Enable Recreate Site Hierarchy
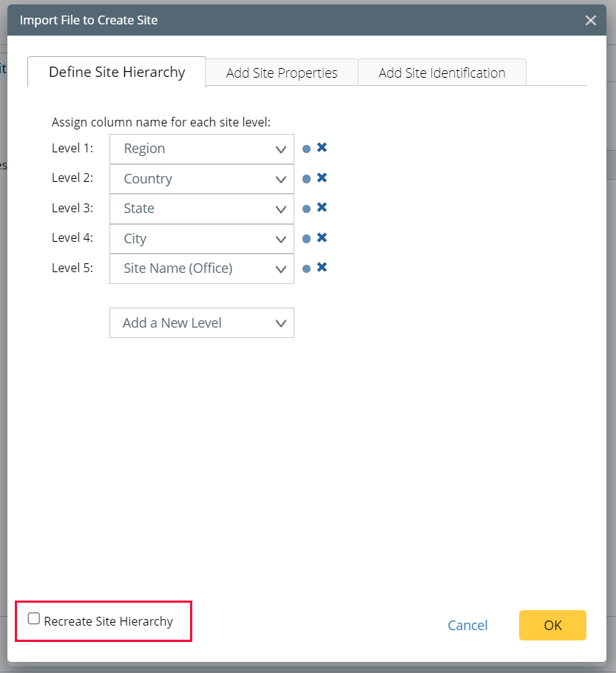The width and height of the screenshot is (616, 673). pyautogui.click(x=33, y=620)
